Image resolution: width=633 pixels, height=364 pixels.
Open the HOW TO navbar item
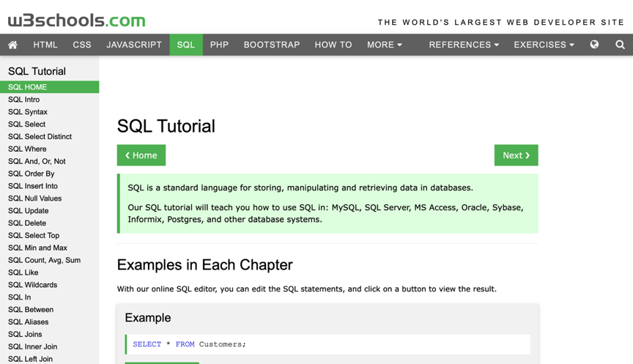333,45
